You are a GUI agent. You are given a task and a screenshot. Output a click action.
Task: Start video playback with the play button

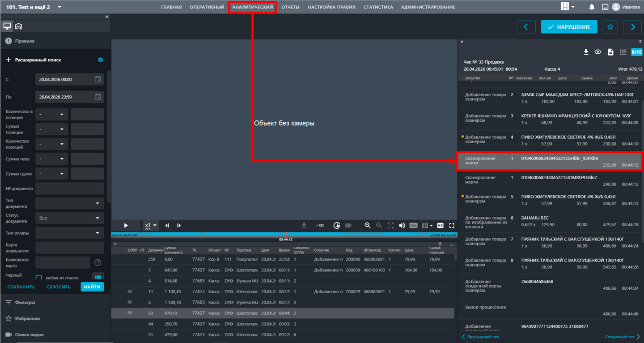(x=126, y=225)
